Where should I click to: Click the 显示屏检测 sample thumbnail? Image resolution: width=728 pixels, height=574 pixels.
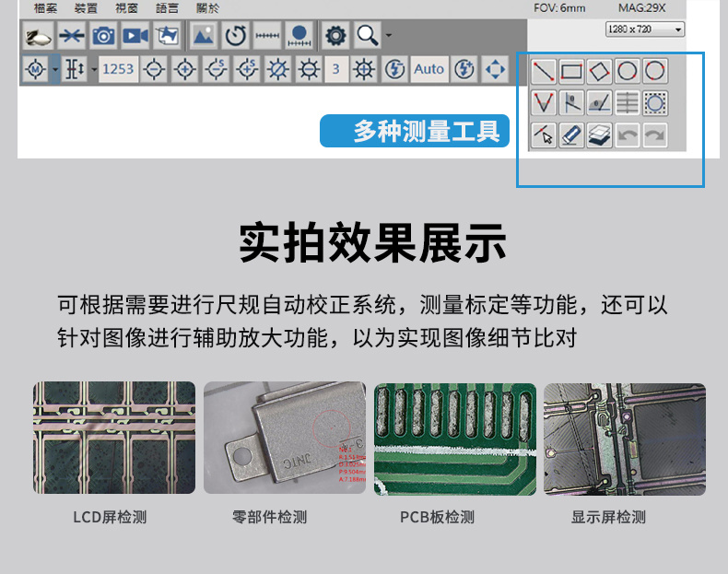[625, 439]
